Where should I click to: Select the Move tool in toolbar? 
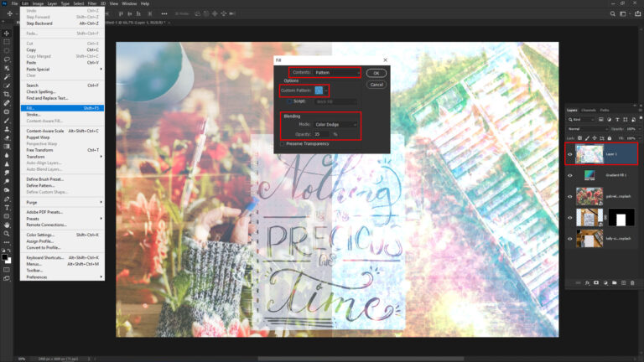point(7,34)
